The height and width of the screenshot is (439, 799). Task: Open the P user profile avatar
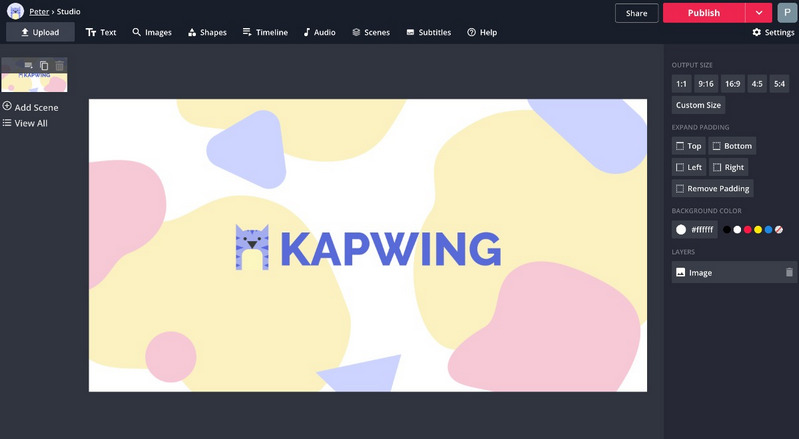pyautogui.click(x=787, y=13)
